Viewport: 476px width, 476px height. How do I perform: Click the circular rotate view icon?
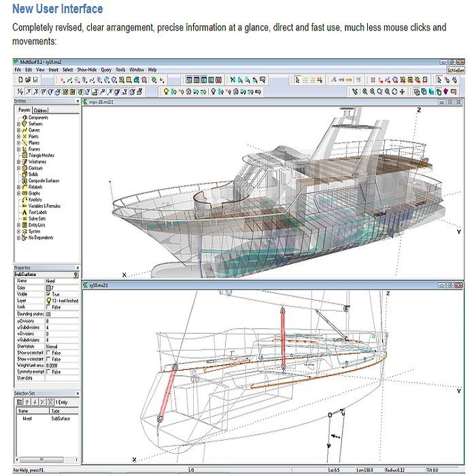click(394, 91)
